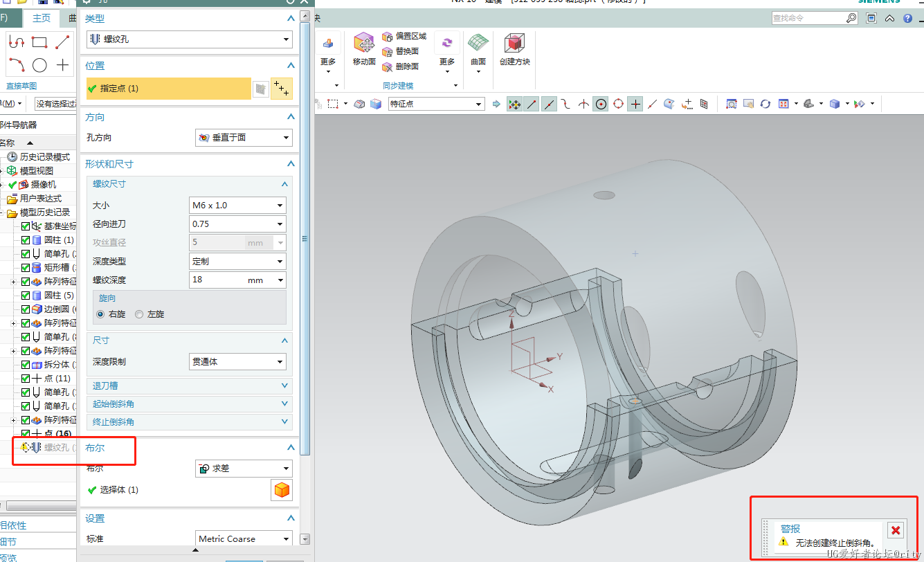Uncheck the 点 (11) feature checkbox
This screenshot has width=924, height=562.
(x=26, y=379)
